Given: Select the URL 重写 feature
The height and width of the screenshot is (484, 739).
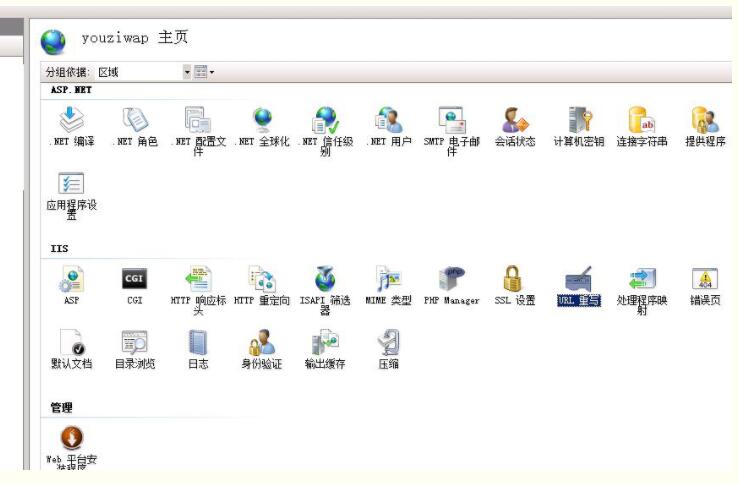Looking at the screenshot, I should tap(579, 286).
